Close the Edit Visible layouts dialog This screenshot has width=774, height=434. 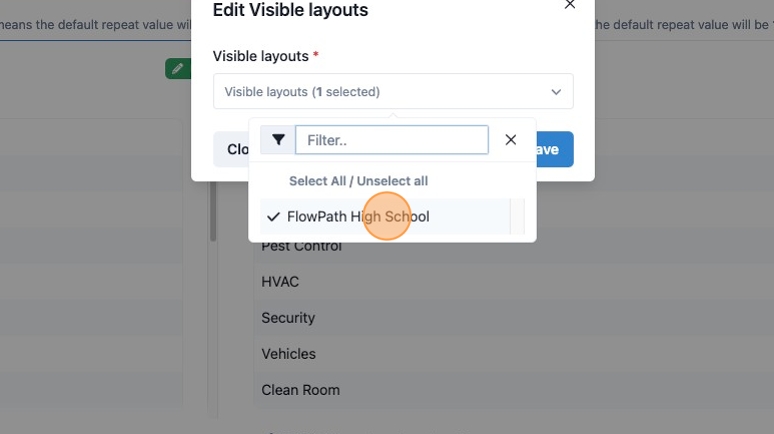570,4
